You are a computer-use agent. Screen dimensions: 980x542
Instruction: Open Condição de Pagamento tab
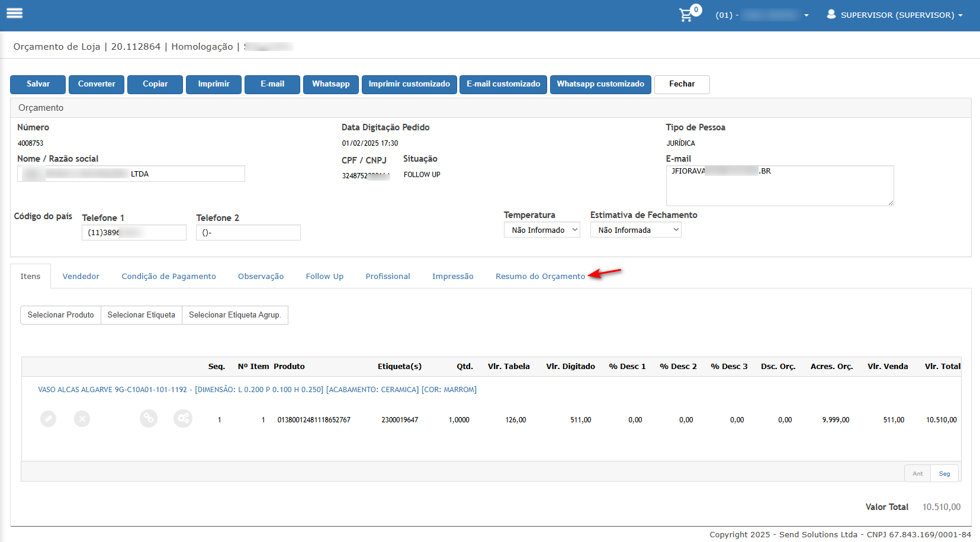(169, 276)
